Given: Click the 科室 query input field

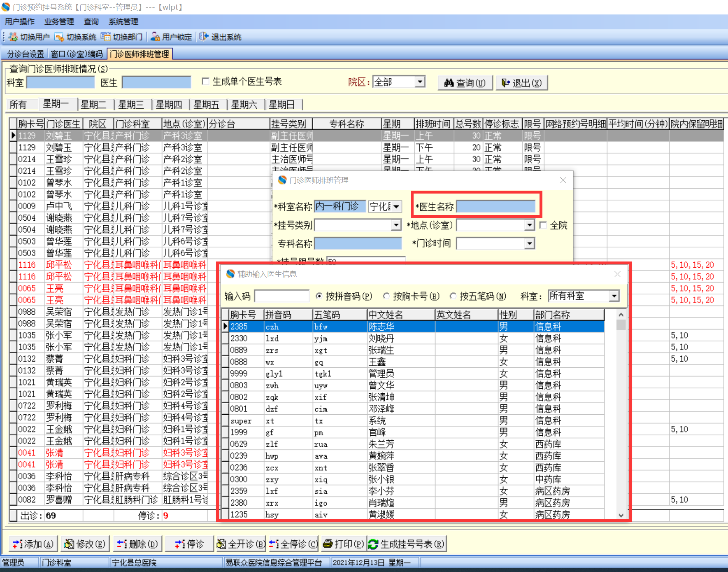Looking at the screenshot, I should point(60,82).
